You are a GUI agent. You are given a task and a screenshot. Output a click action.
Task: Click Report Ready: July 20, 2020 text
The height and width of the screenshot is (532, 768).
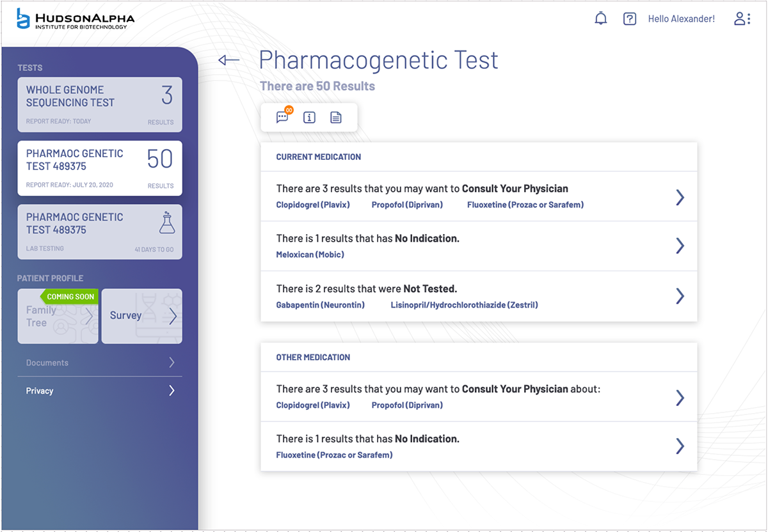[x=70, y=185]
